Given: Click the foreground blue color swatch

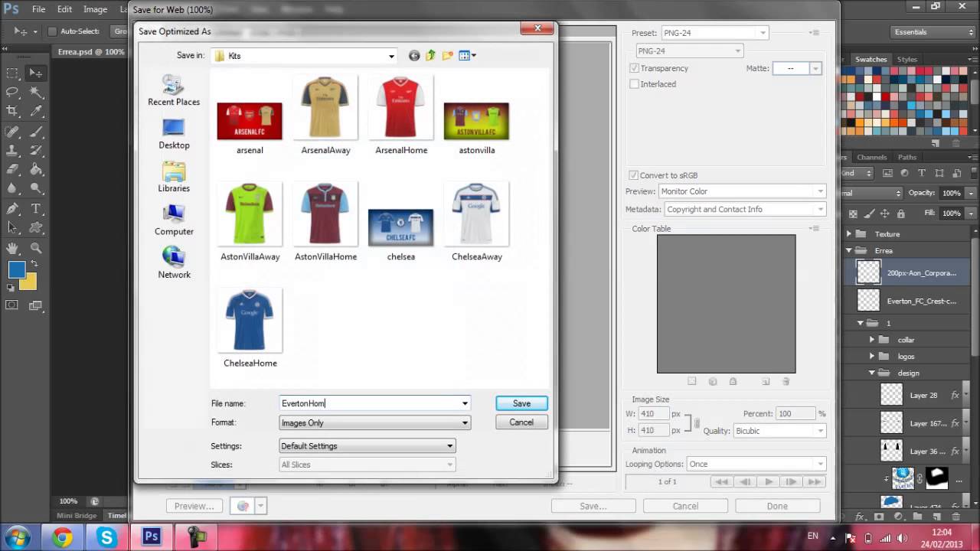Looking at the screenshot, I should pyautogui.click(x=15, y=269).
